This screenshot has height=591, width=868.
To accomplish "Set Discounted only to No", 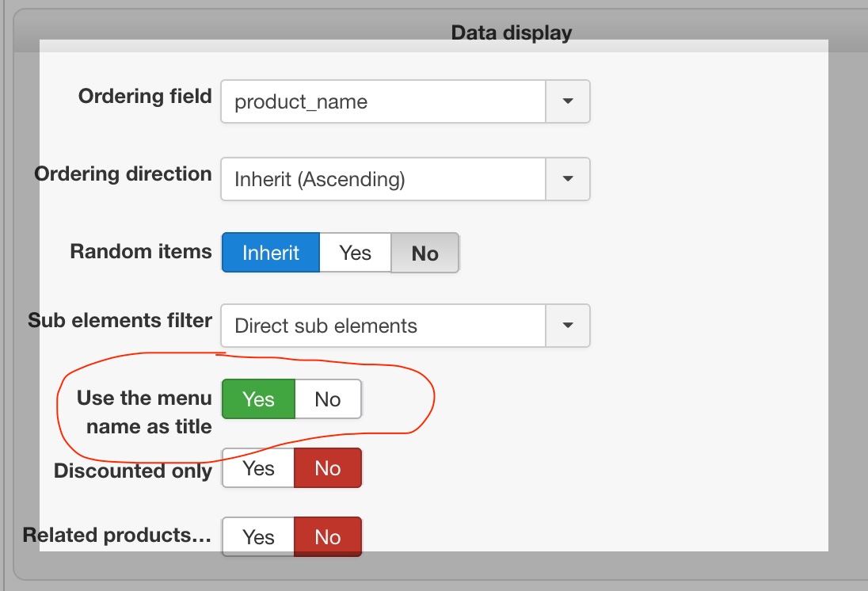I will coord(328,468).
